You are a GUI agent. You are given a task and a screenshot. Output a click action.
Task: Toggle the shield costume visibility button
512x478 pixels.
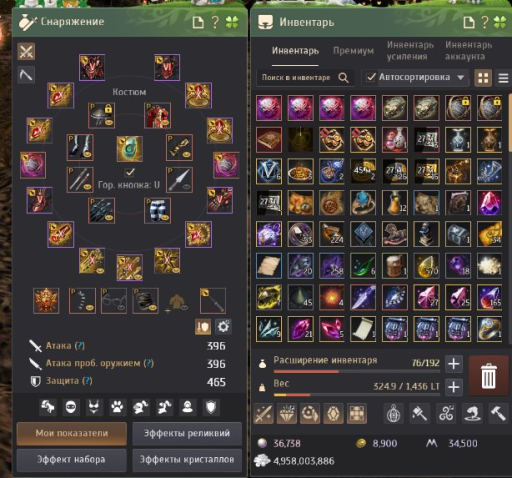[203, 327]
